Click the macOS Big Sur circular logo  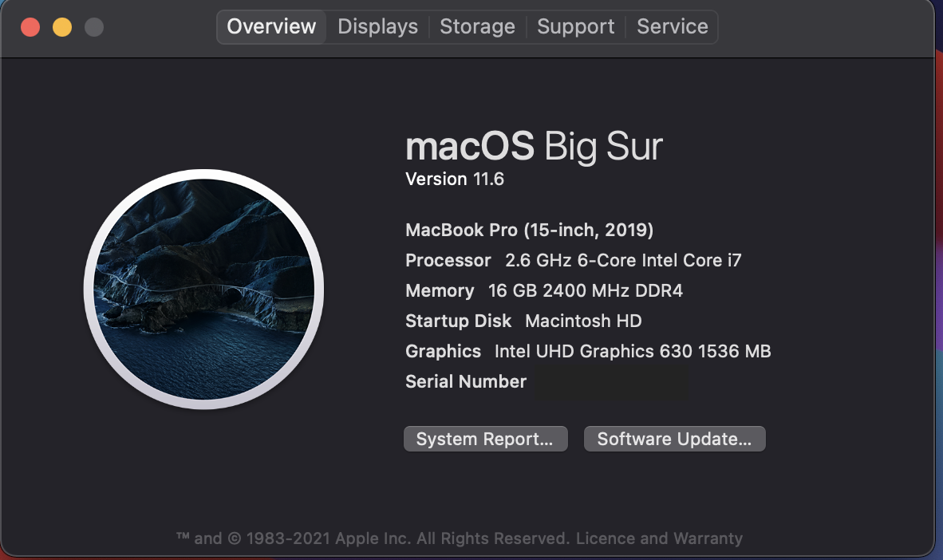click(203, 289)
